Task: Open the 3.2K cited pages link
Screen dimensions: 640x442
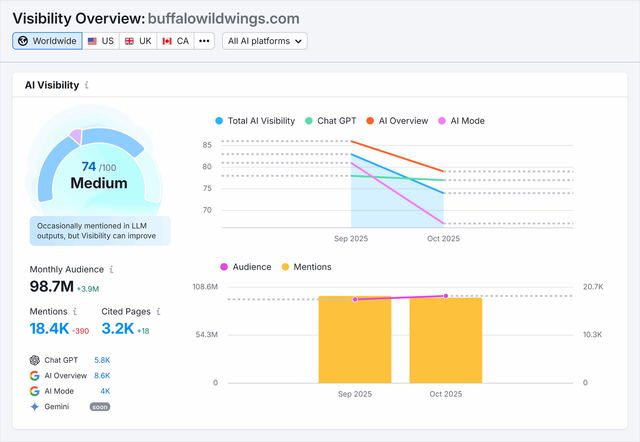Action: [118, 329]
